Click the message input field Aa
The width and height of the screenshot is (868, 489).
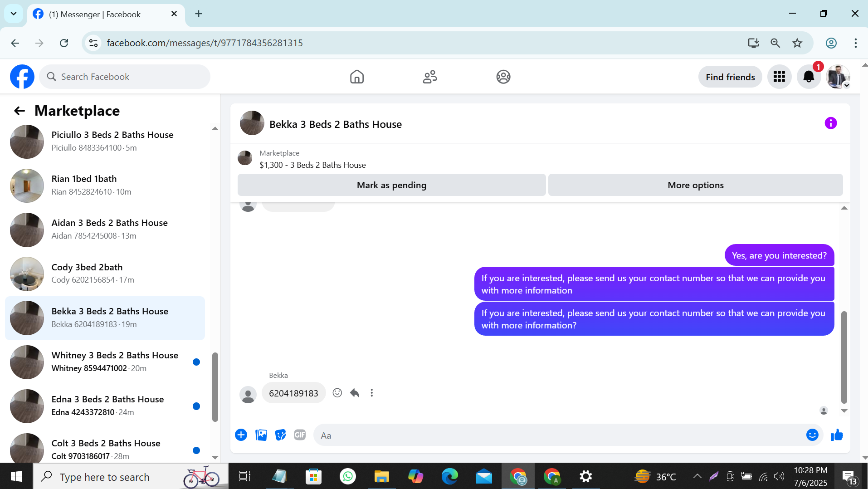(560, 435)
